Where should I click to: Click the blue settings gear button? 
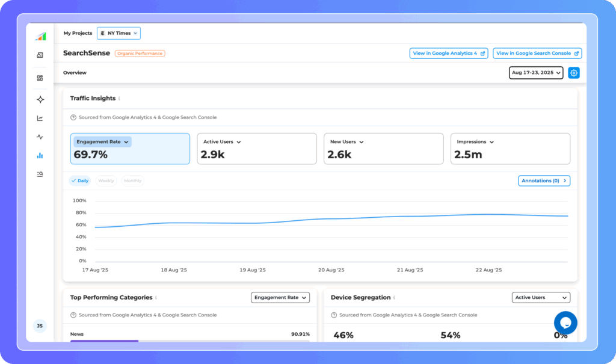574,73
